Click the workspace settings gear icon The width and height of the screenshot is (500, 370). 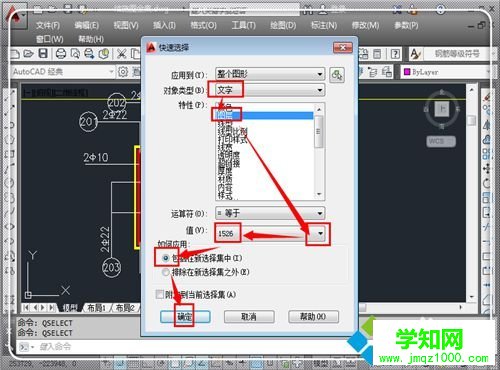click(123, 72)
